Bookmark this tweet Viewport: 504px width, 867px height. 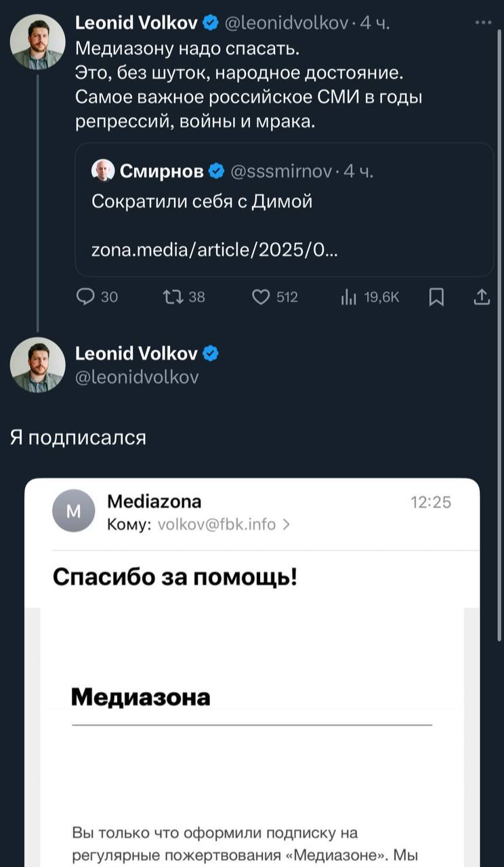point(437,297)
